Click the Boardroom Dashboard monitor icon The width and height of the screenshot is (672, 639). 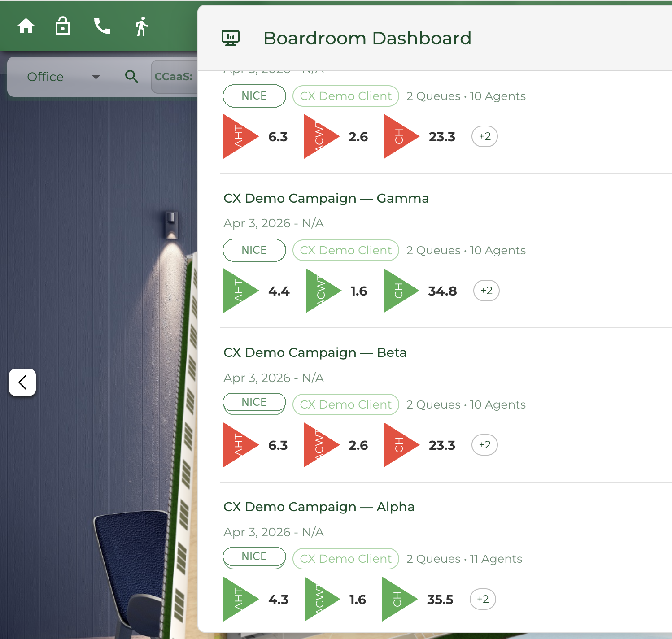click(231, 38)
